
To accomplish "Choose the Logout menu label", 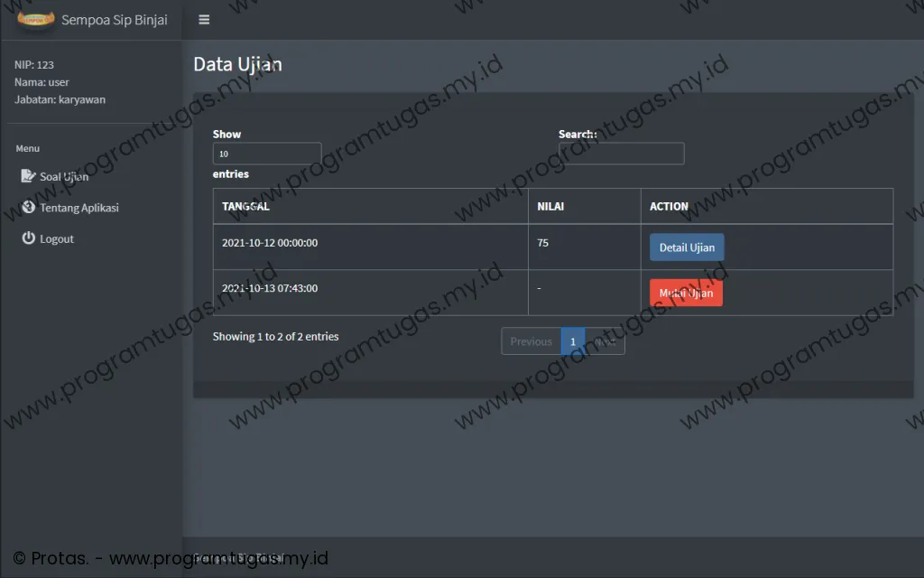I will coord(57,239).
